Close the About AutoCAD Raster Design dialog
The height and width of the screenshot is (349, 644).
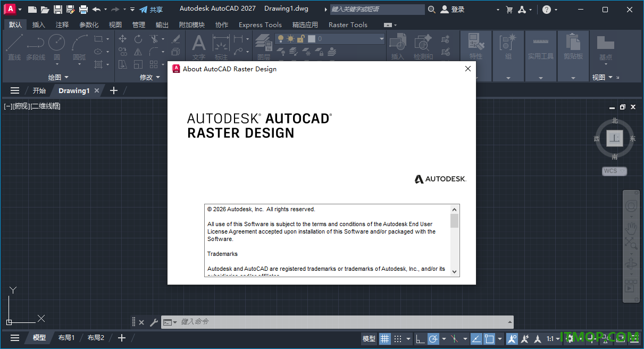(468, 69)
